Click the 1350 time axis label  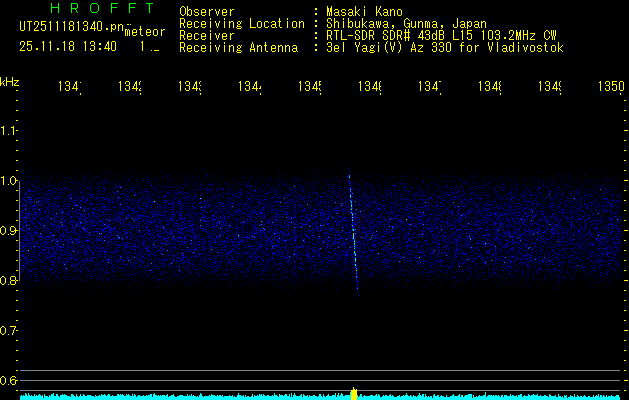coord(610,87)
